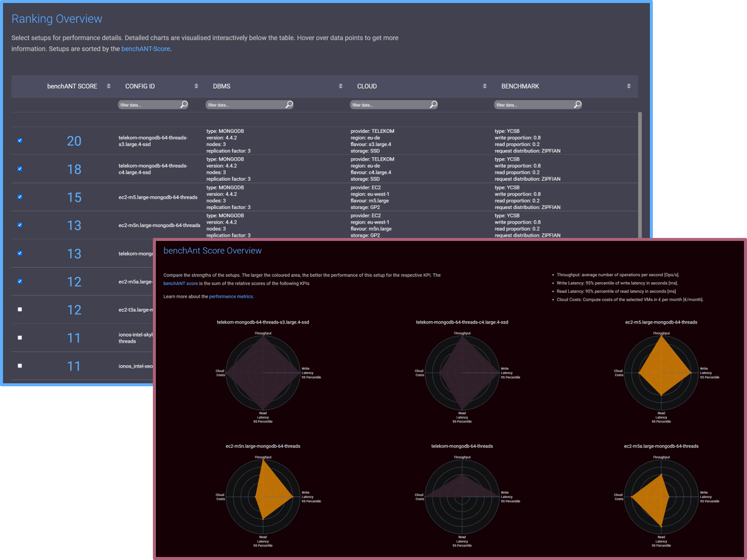
Task: Uncheck the telekom-mongodb-64-threads-s3.large.4-ssd row checkbox
Action: pyautogui.click(x=19, y=140)
